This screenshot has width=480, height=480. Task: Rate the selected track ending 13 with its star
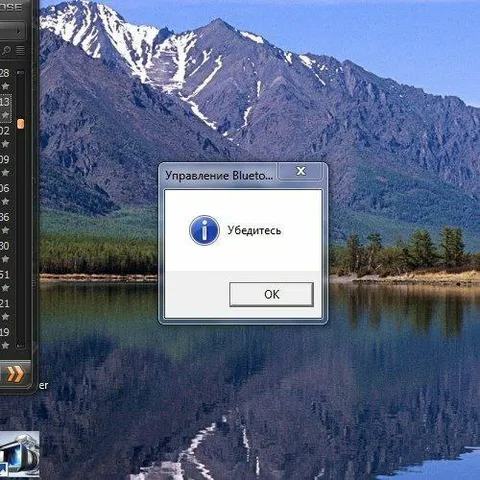click(x=5, y=115)
